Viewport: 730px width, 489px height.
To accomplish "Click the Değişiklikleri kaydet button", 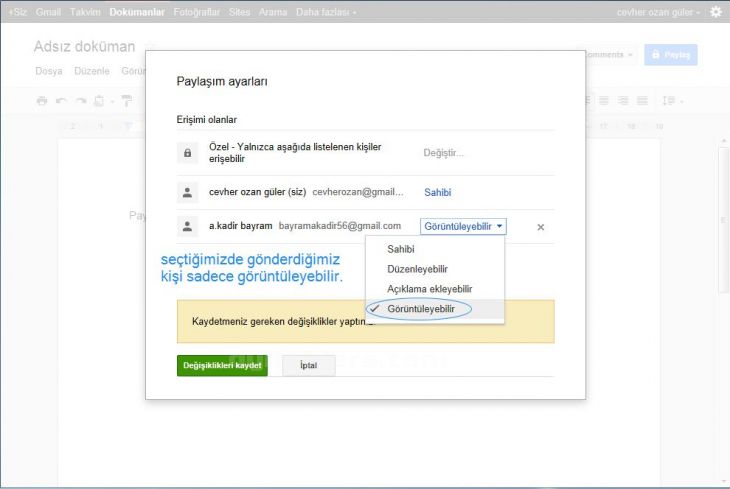I will click(x=222, y=366).
